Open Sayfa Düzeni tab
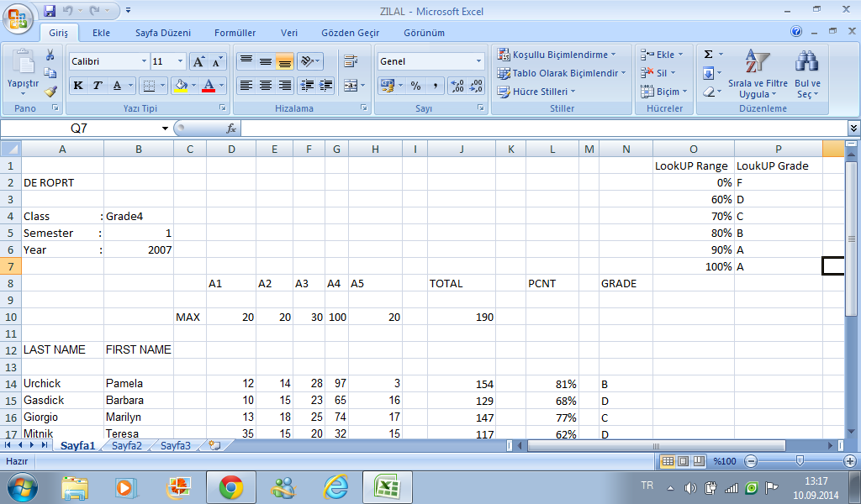The height and width of the screenshot is (504, 861). [163, 33]
